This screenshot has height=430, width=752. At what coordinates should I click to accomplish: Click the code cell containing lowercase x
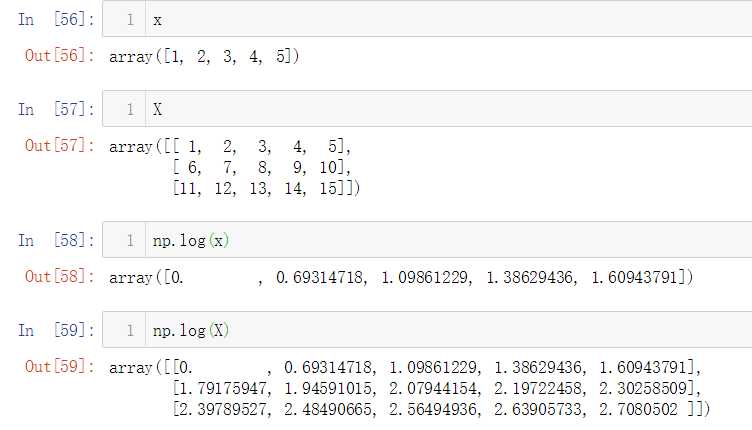427,19
